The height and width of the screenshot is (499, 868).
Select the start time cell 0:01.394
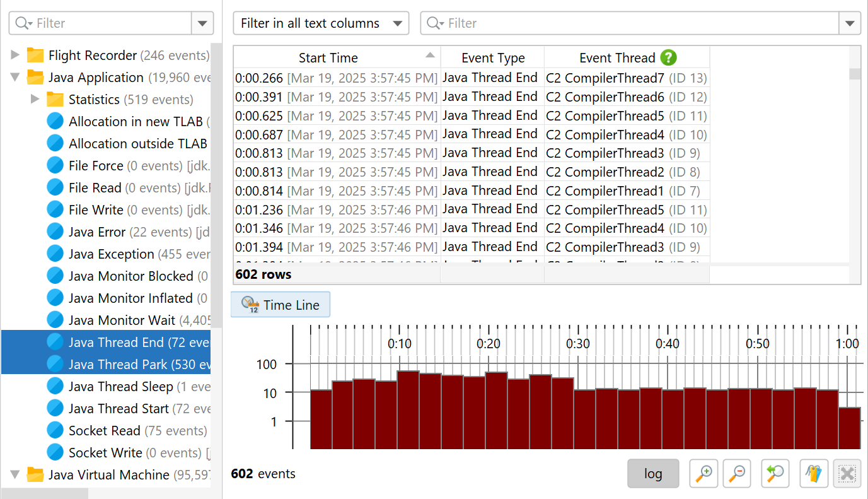(x=337, y=247)
